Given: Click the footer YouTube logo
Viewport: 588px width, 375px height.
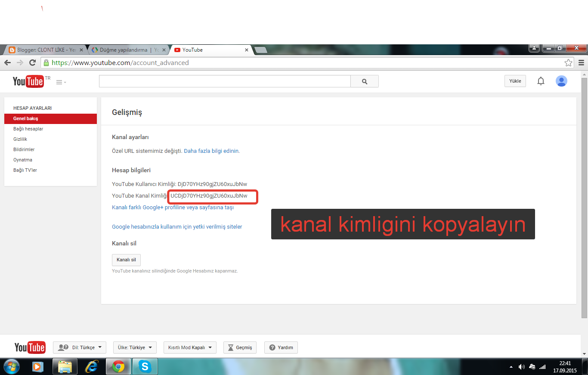Looking at the screenshot, I should (30, 347).
